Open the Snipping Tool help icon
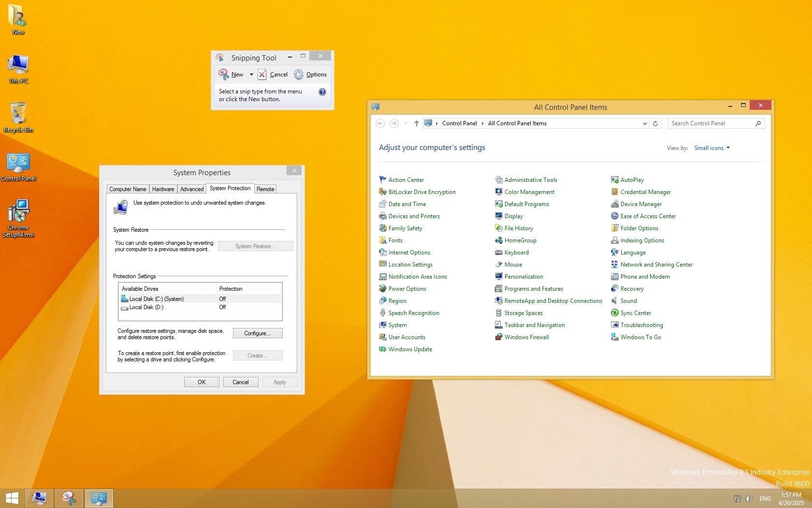 [322, 92]
